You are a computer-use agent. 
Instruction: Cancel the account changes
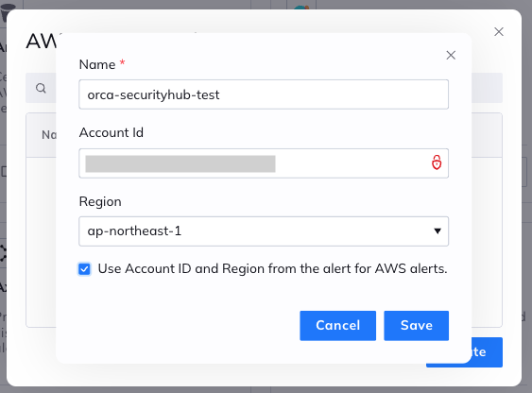tap(337, 326)
